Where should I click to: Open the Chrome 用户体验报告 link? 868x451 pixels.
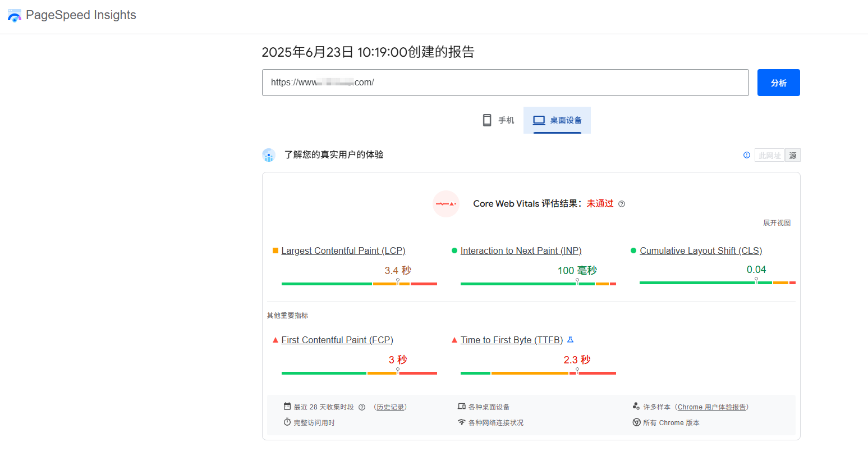[x=712, y=407]
